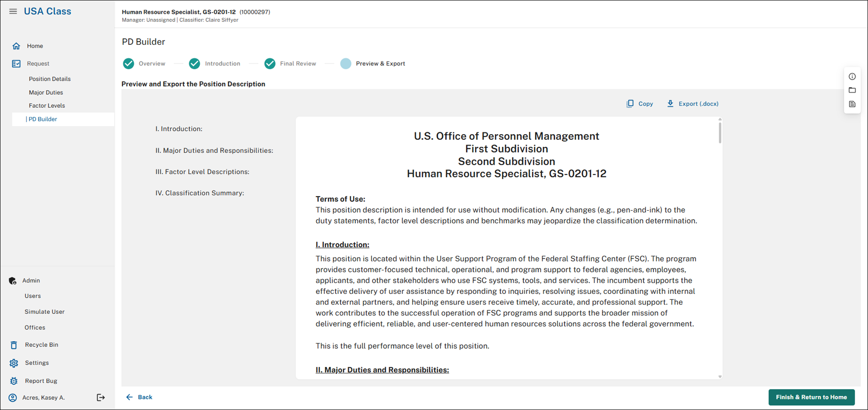Open Offices admin page
Image resolution: width=868 pixels, height=410 pixels.
[35, 328]
